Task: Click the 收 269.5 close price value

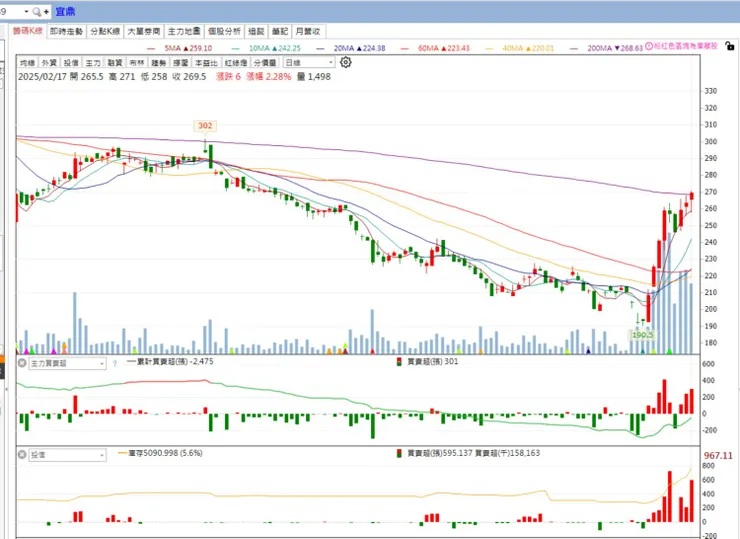Action: coord(189,76)
